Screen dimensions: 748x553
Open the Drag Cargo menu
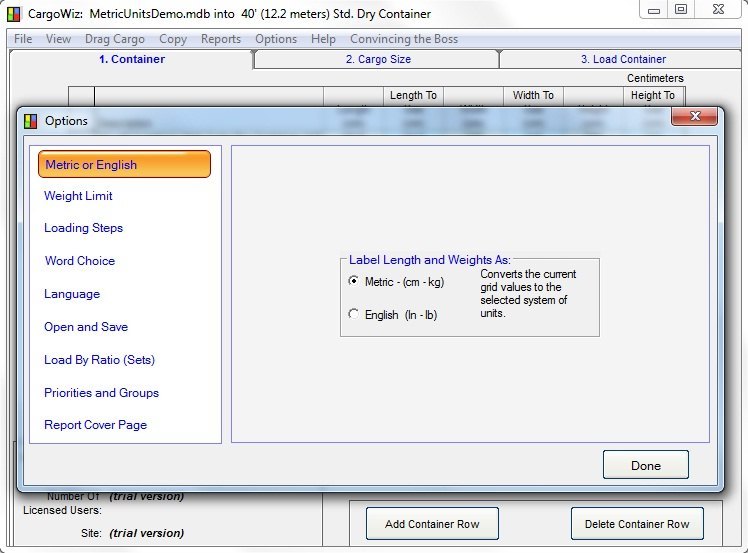click(114, 39)
